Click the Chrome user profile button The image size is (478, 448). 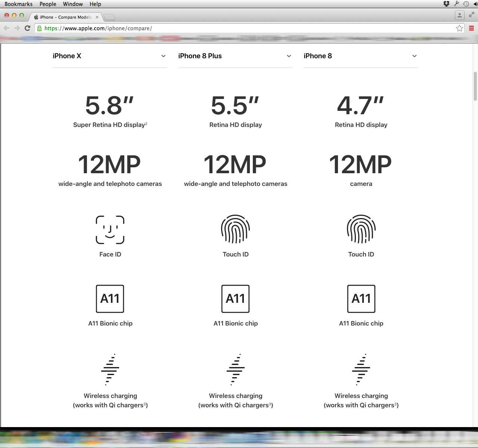tap(459, 15)
